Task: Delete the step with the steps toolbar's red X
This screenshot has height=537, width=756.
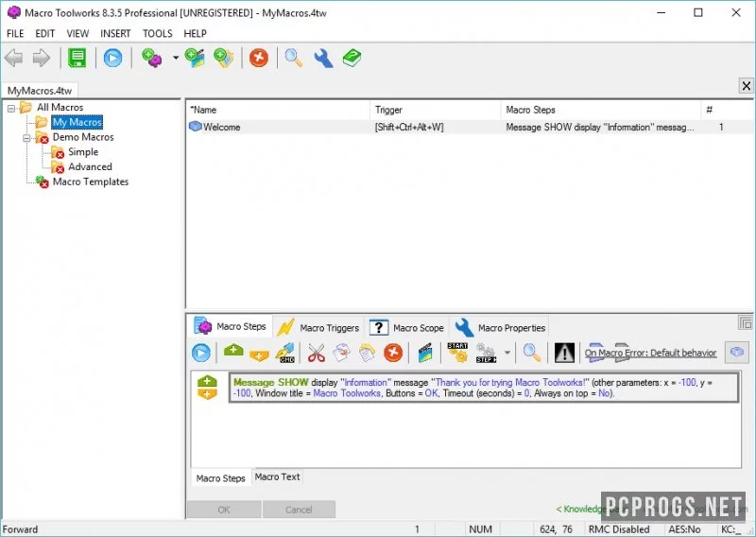Action: 393,354
